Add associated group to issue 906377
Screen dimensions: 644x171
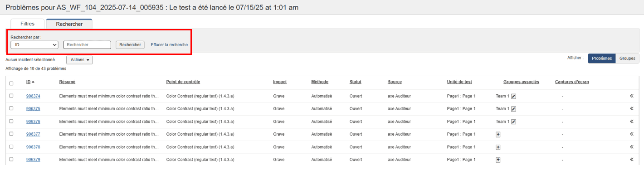[498, 134]
